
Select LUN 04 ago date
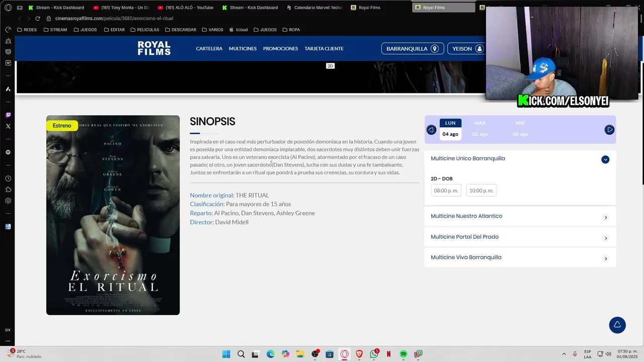(x=450, y=129)
